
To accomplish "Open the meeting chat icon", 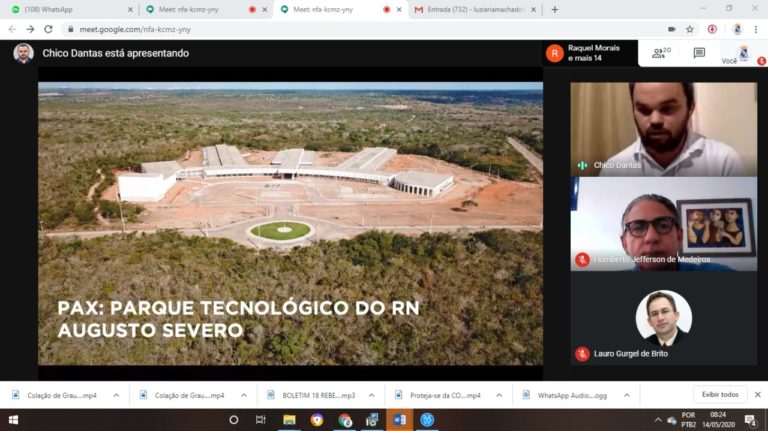I will (x=699, y=53).
